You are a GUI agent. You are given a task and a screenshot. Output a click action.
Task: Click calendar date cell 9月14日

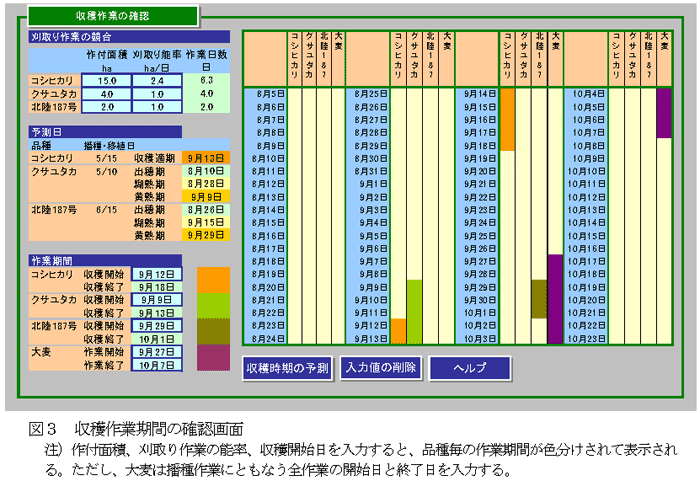point(477,94)
